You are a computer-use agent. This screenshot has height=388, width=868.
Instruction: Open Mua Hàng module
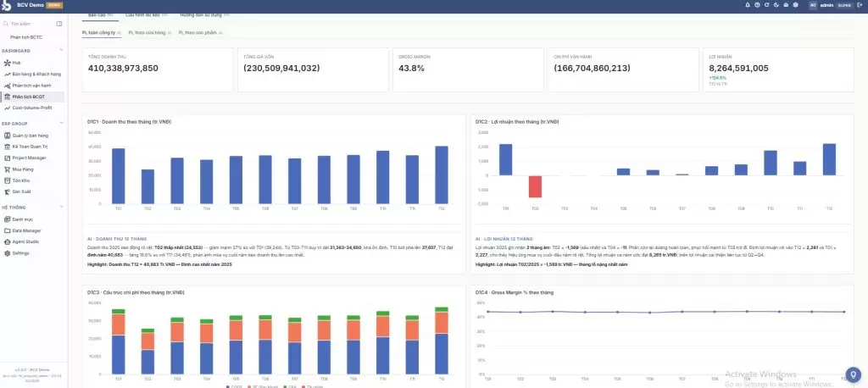pos(32,169)
